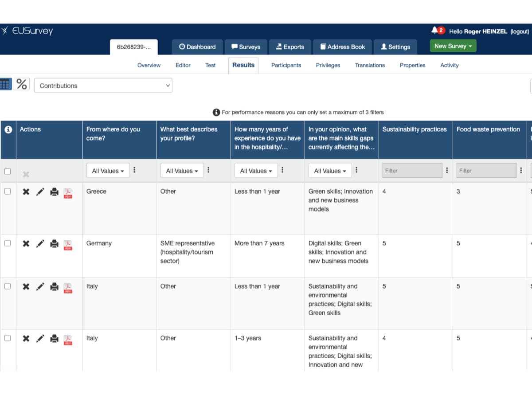This screenshot has height=399, width=532.
Task: Edit the Greece contribution
Action: (40, 192)
